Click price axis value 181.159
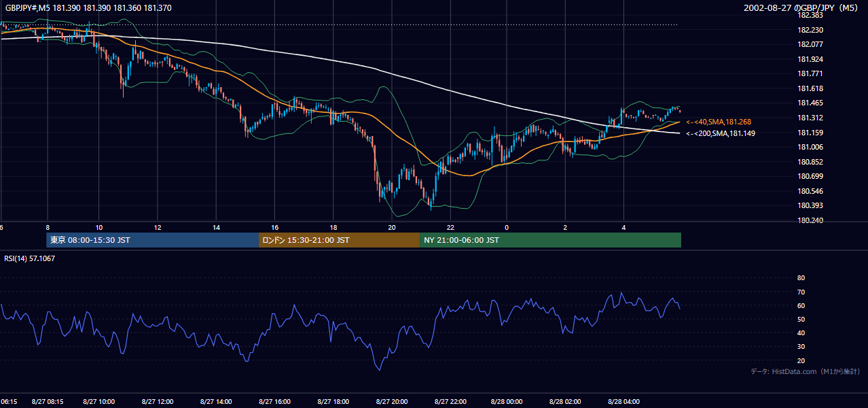868x408 pixels. [810, 133]
